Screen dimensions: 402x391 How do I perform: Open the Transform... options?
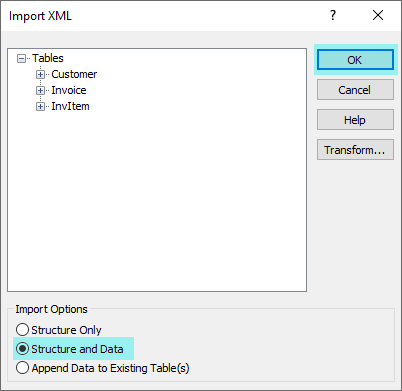pos(355,150)
